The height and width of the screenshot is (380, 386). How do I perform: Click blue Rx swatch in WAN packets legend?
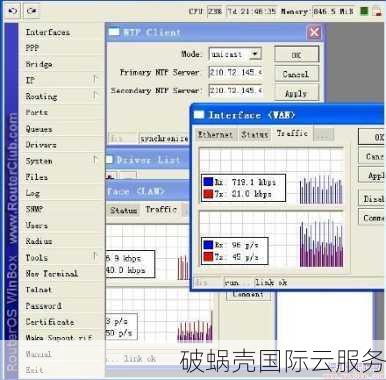[x=208, y=245]
